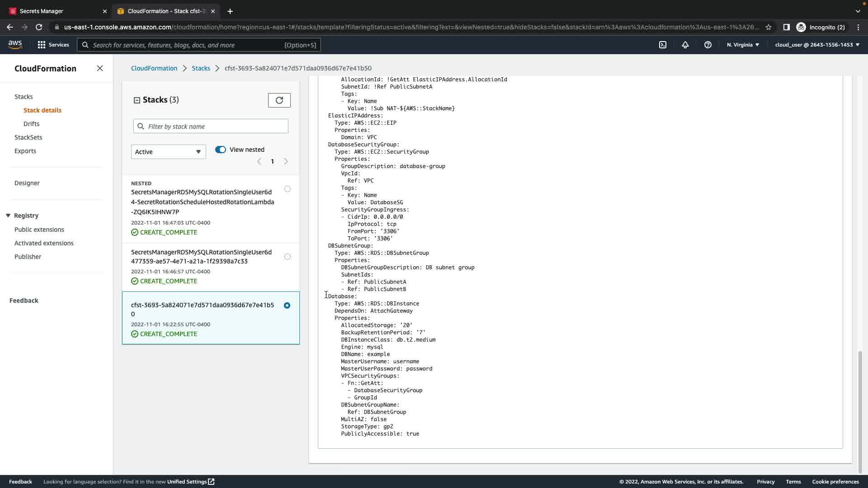Screen dimensions: 868x488
Task: Open StackSets in the sidebar menu
Action: coord(28,137)
